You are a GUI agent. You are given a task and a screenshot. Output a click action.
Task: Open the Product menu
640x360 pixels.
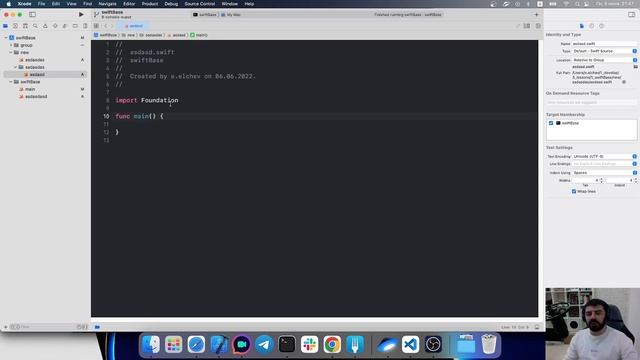click(x=150, y=4)
